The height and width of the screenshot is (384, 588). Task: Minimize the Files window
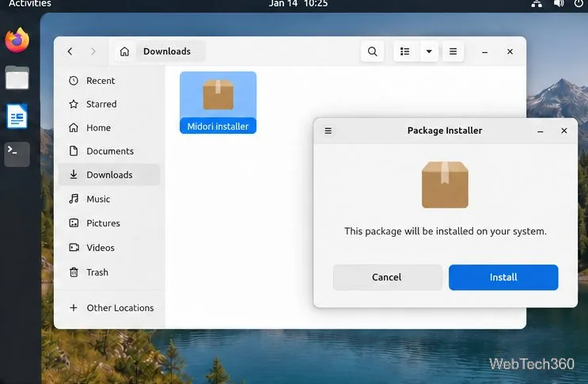click(x=485, y=51)
